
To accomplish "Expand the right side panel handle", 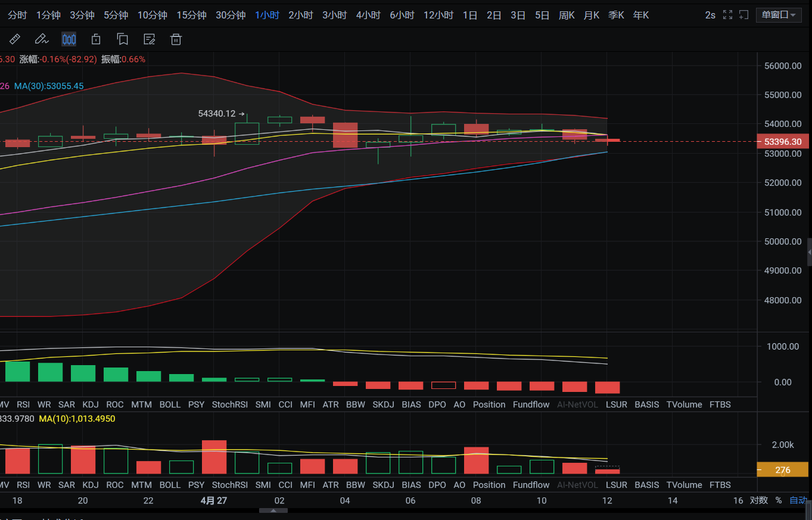I will coord(809,253).
